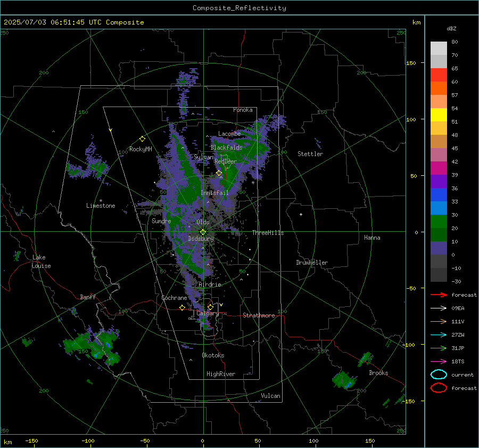
Task: Click the magenta 18TS arrow symbol
Action: pos(439,361)
